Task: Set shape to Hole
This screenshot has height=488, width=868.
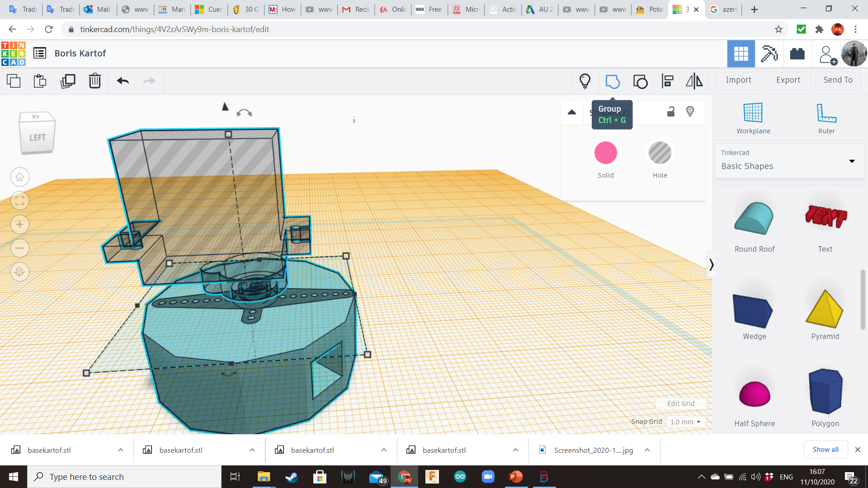Action: pos(660,153)
